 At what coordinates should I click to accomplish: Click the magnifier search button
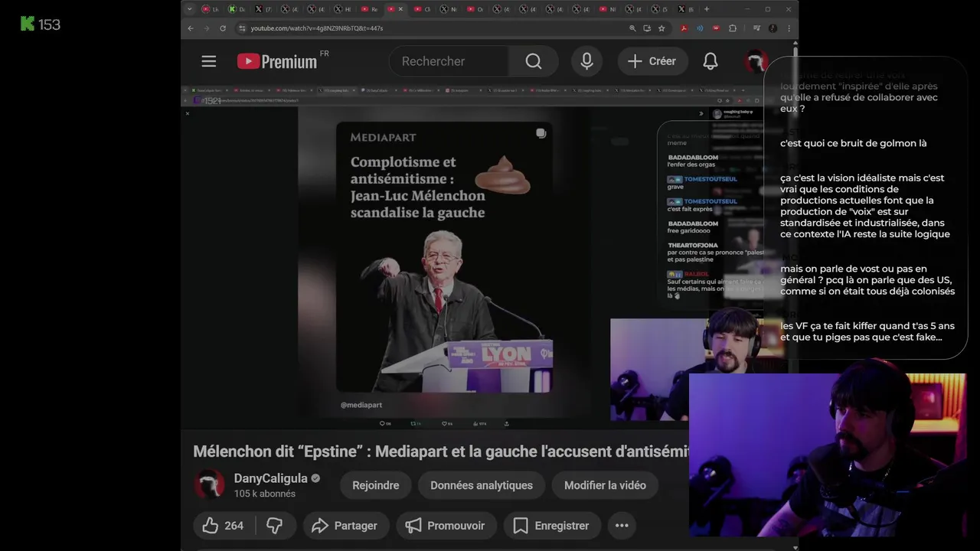(x=534, y=61)
